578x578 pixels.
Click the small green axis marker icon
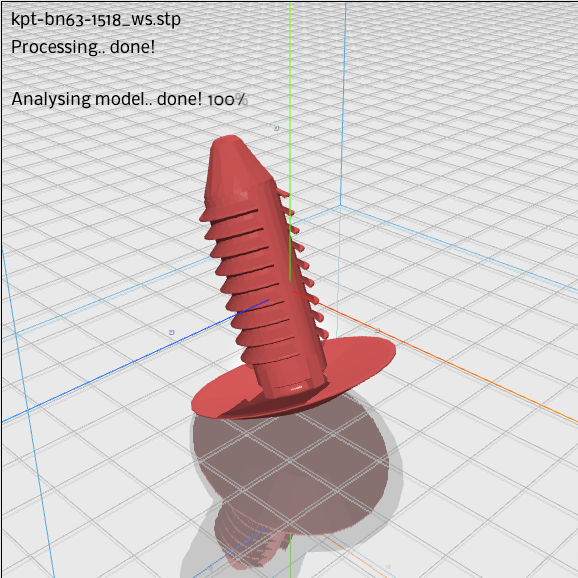coord(276,128)
